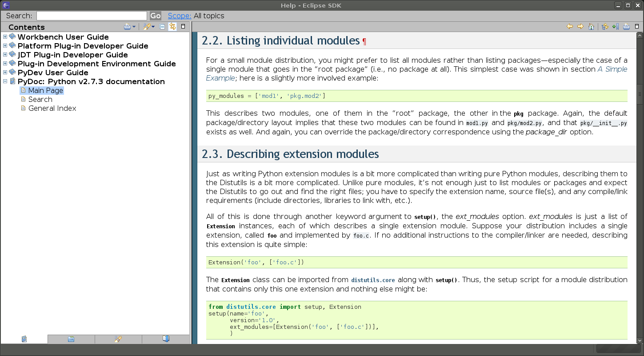The width and height of the screenshot is (644, 356).
Task: Maximize the topic content pane
Action: (637, 27)
